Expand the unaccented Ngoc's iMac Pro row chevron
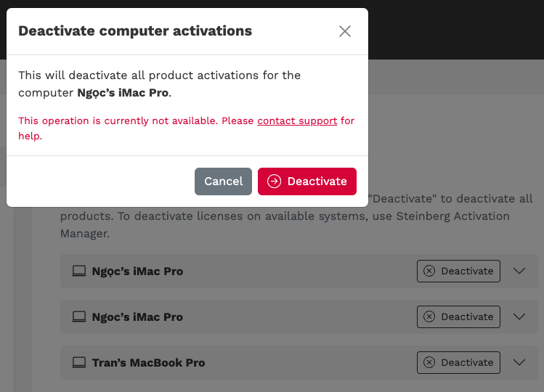The image size is (544, 392). [x=519, y=317]
